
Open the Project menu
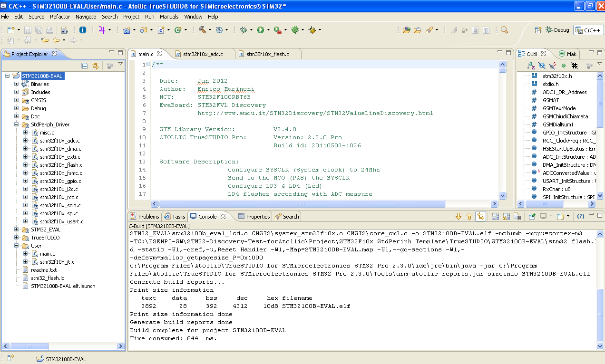pyautogui.click(x=131, y=16)
